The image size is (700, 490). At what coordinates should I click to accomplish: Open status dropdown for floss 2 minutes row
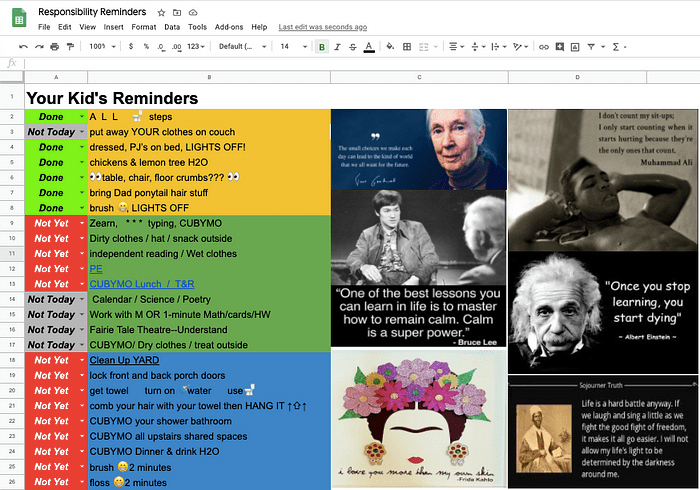tap(82, 482)
